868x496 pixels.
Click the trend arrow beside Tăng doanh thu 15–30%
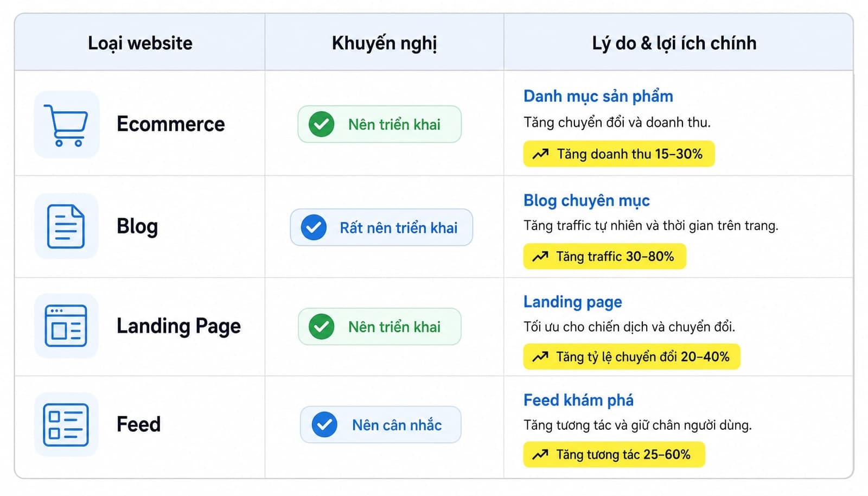coord(540,154)
